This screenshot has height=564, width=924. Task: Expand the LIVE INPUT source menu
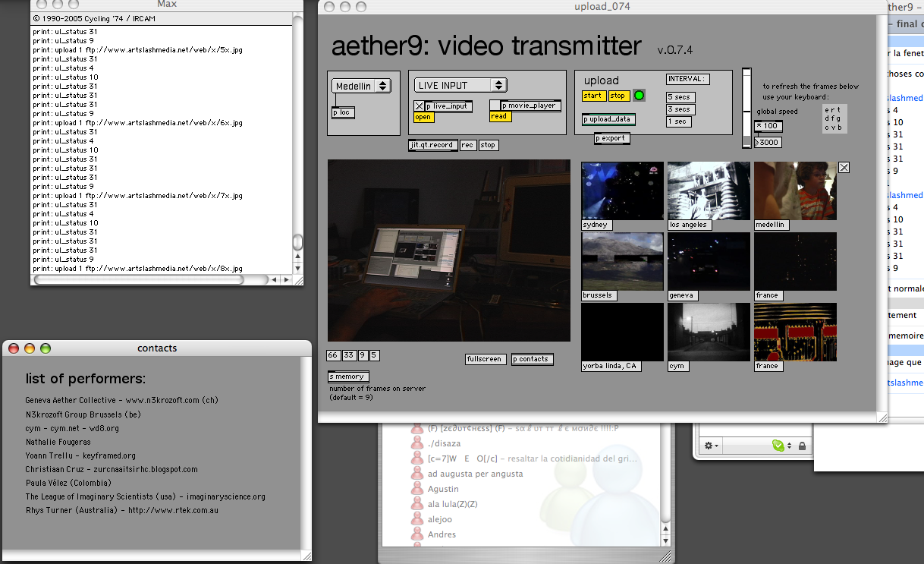[x=460, y=86]
